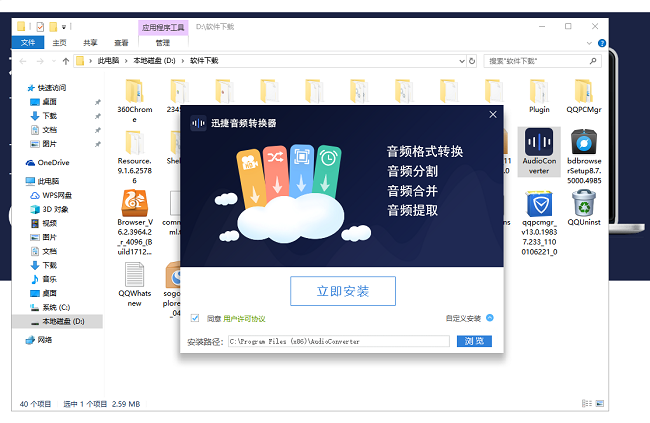Select 快速访问 in the navigation pane
This screenshot has height=423, width=650.
tap(52, 88)
